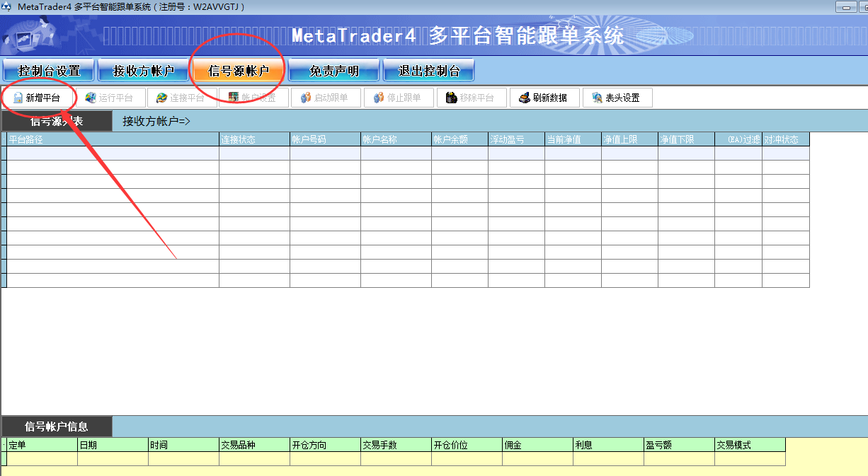Click the 移除平台 toolbar button
The height and width of the screenshot is (476, 868).
click(472, 98)
